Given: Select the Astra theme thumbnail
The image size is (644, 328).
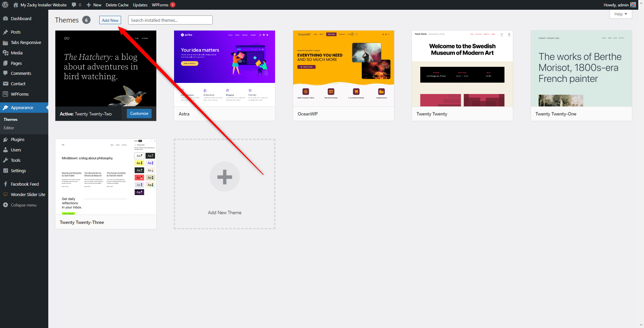Looking at the screenshot, I should 224,68.
